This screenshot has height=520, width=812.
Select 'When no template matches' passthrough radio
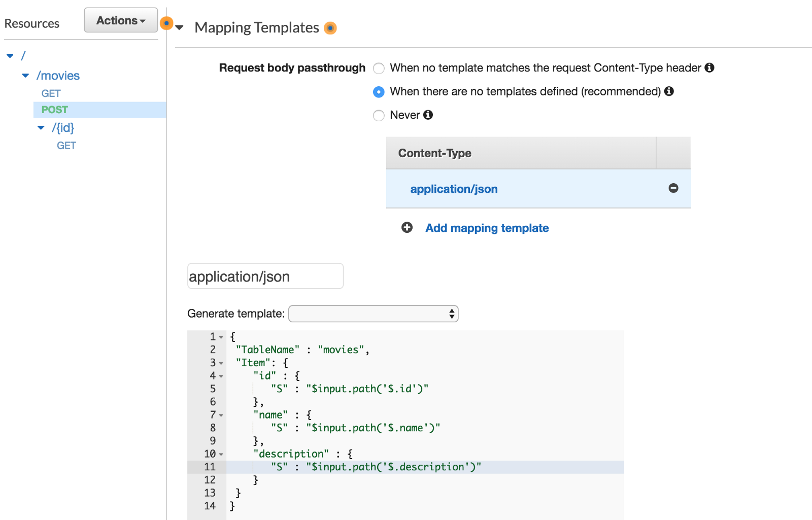coord(379,68)
